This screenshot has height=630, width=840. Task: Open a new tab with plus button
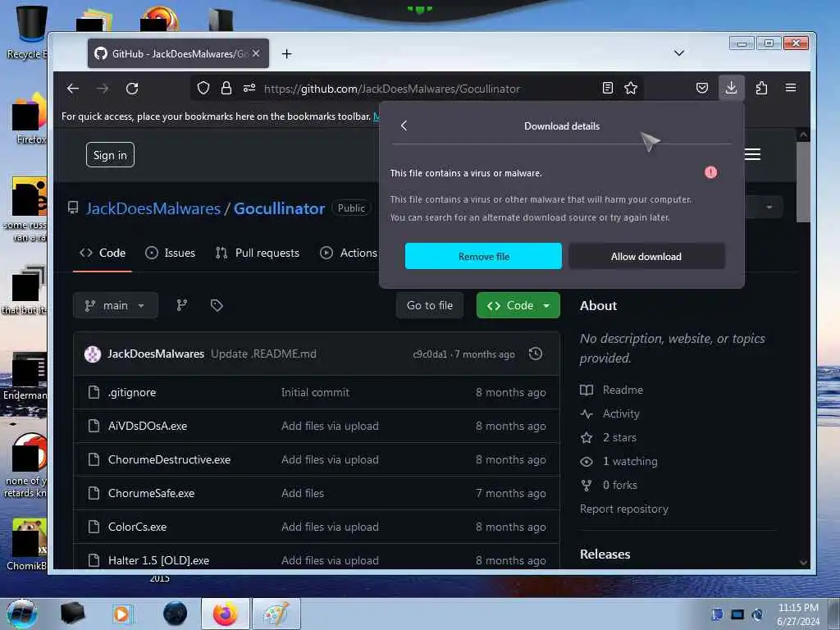286,53
